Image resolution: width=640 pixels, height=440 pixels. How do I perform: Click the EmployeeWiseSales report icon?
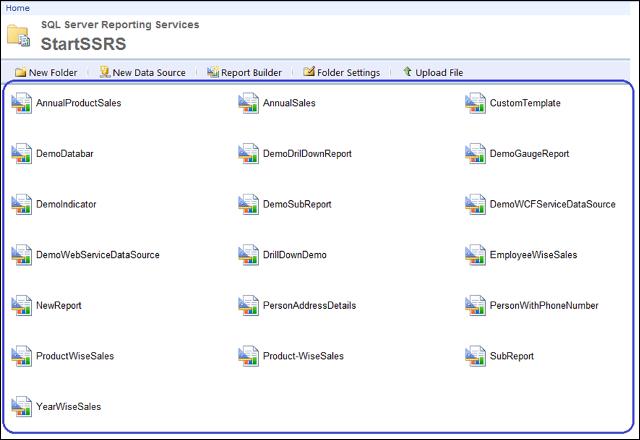click(476, 255)
